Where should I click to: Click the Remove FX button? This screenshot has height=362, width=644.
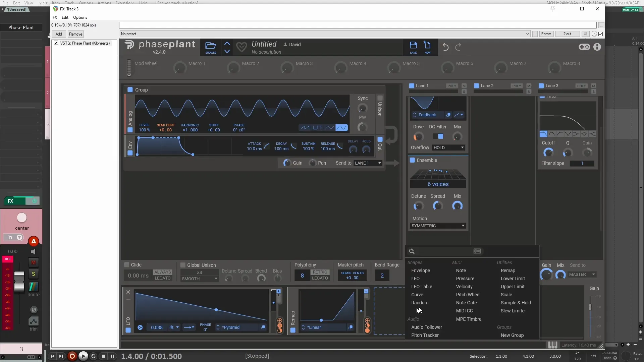tap(75, 34)
